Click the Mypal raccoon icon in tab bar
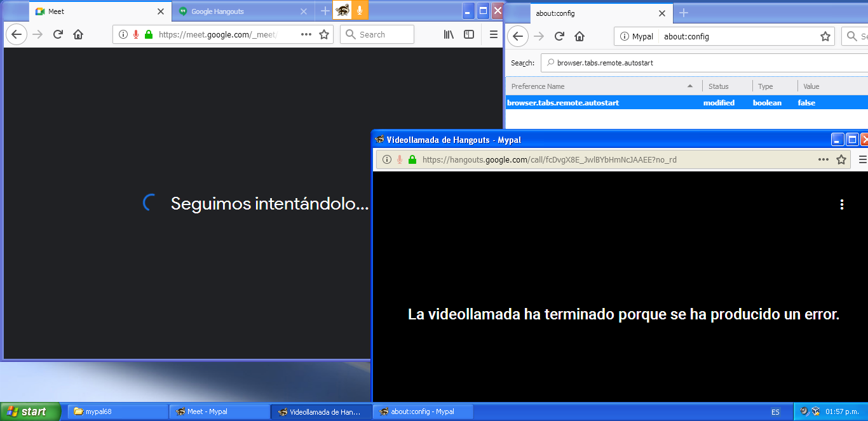The width and height of the screenshot is (868, 421). (x=343, y=10)
